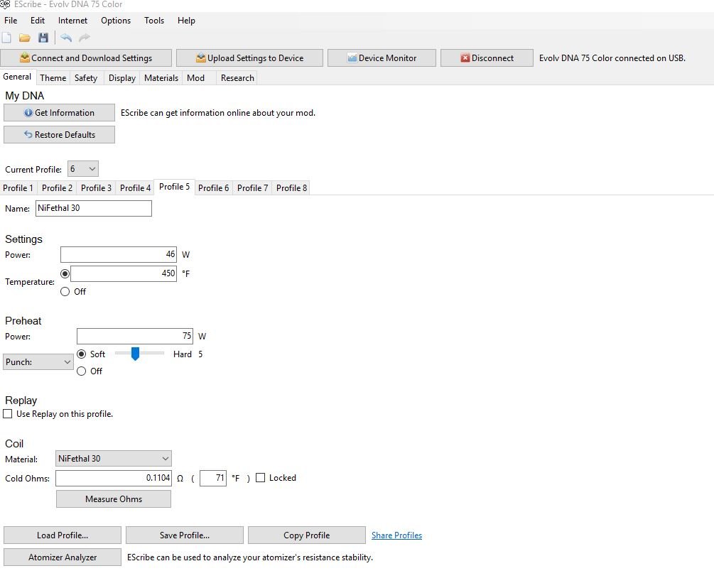Open the Punch preheat dropdown
This screenshot has width=714, height=588.
[x=38, y=362]
